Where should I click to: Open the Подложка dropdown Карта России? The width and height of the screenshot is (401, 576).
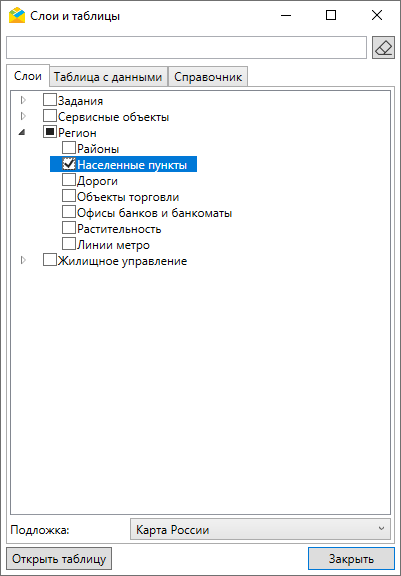260,529
